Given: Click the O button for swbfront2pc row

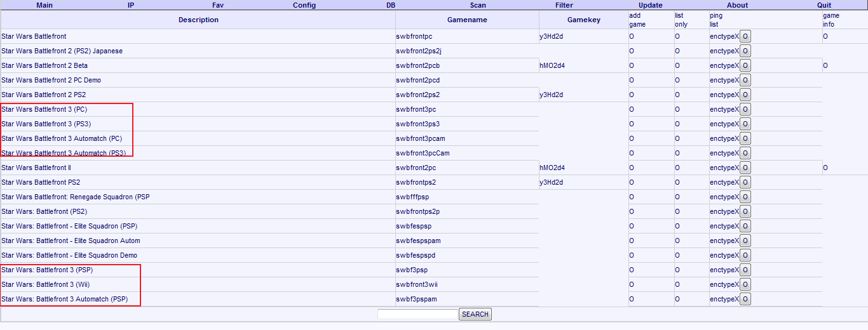Looking at the screenshot, I should [x=745, y=168].
